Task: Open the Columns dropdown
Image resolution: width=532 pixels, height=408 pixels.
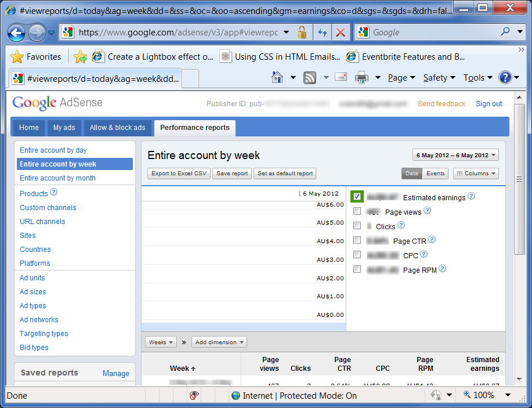Action: [x=476, y=174]
